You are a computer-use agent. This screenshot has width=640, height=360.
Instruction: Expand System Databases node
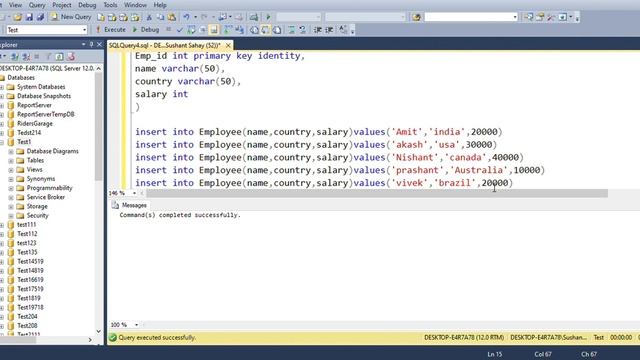tap(2, 87)
